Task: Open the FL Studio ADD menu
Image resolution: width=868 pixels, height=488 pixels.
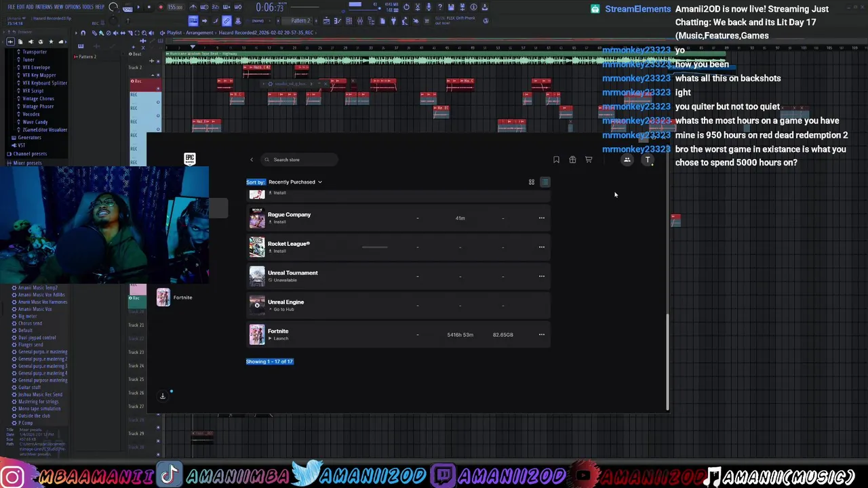Action: coord(29,7)
